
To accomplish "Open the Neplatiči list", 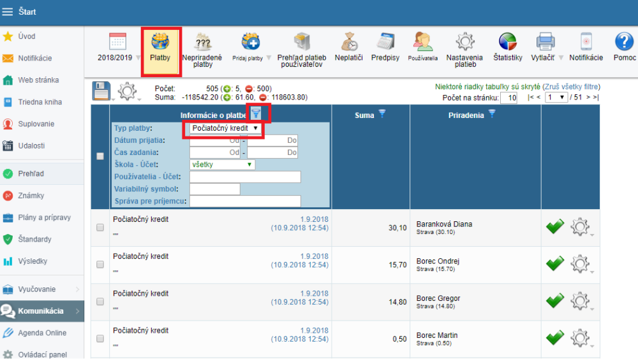I will tap(349, 48).
